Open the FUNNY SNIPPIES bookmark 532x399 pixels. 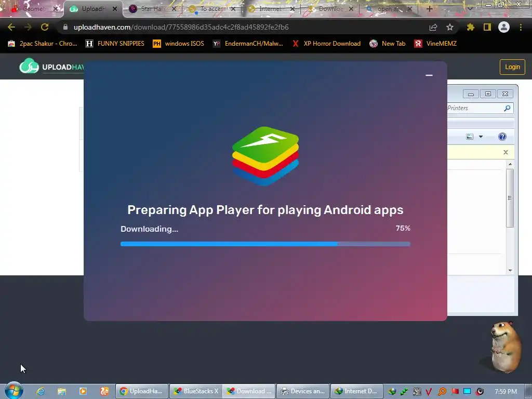coord(115,44)
